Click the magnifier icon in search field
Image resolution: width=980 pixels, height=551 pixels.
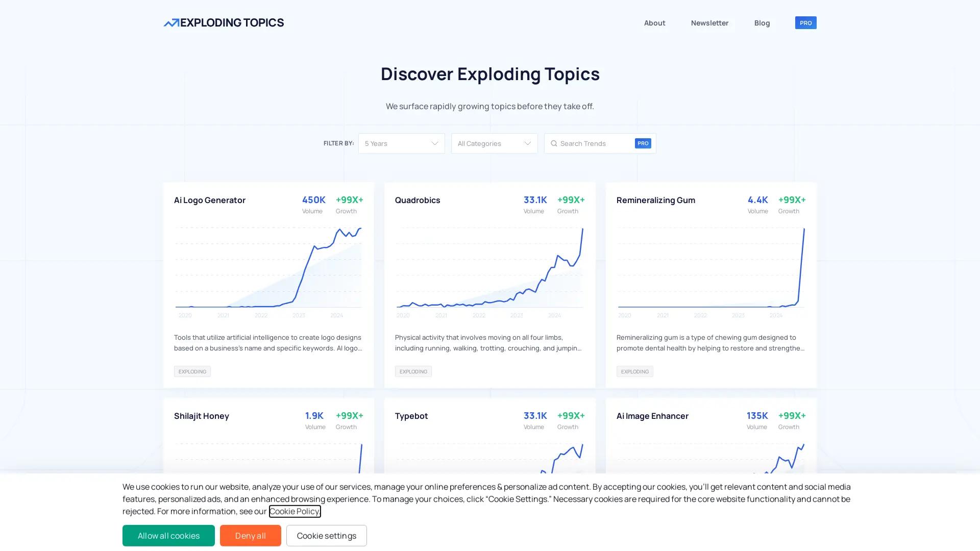pos(554,143)
